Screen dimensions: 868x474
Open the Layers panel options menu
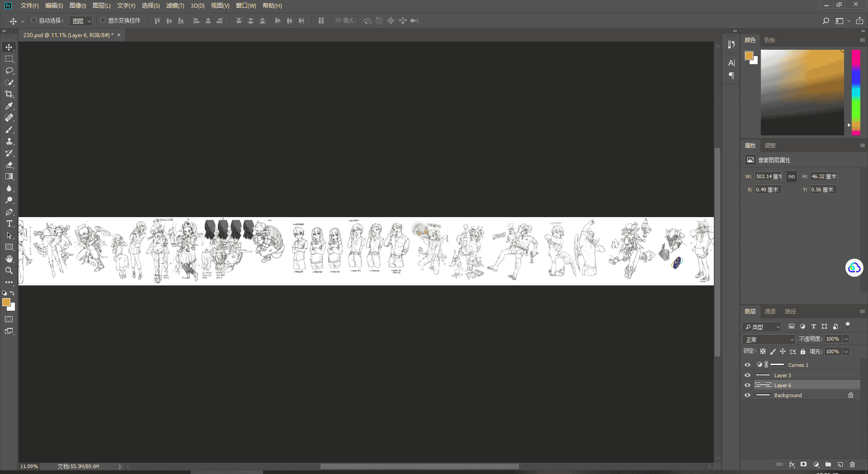[x=862, y=311]
